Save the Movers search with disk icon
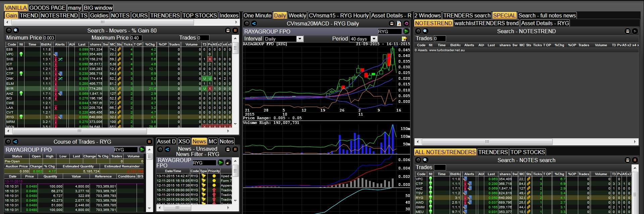This screenshot has width=644, height=214. click(228, 30)
